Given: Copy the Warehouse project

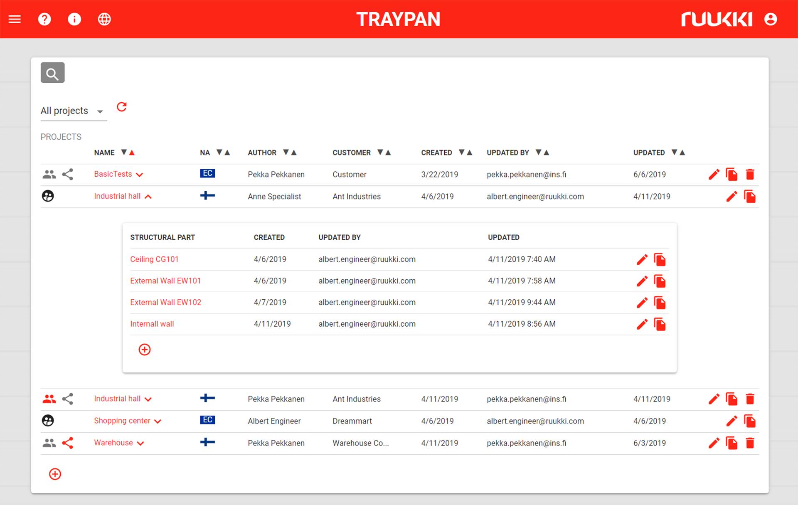Looking at the screenshot, I should 731,443.
